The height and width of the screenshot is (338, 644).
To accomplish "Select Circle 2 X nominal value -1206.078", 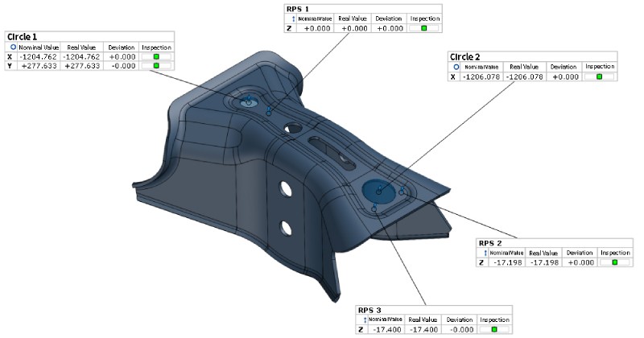I will click(x=481, y=76).
